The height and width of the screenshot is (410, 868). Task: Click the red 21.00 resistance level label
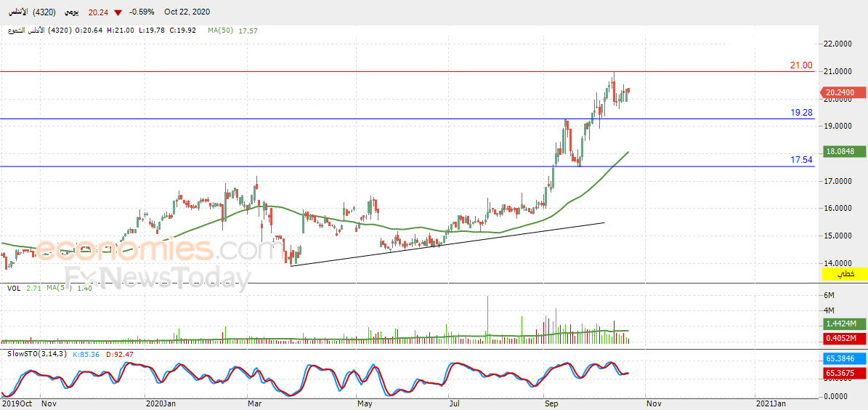click(801, 65)
